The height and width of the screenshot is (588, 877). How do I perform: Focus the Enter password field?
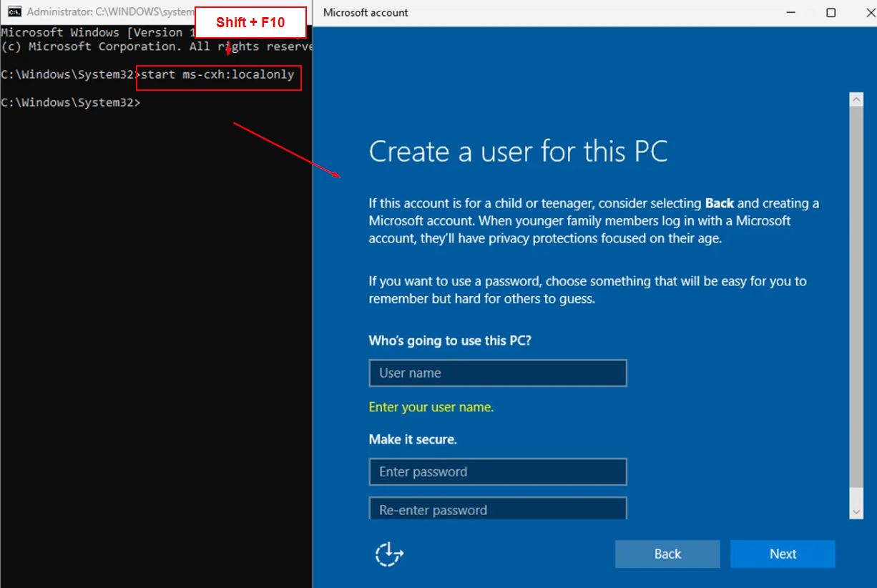(x=498, y=472)
